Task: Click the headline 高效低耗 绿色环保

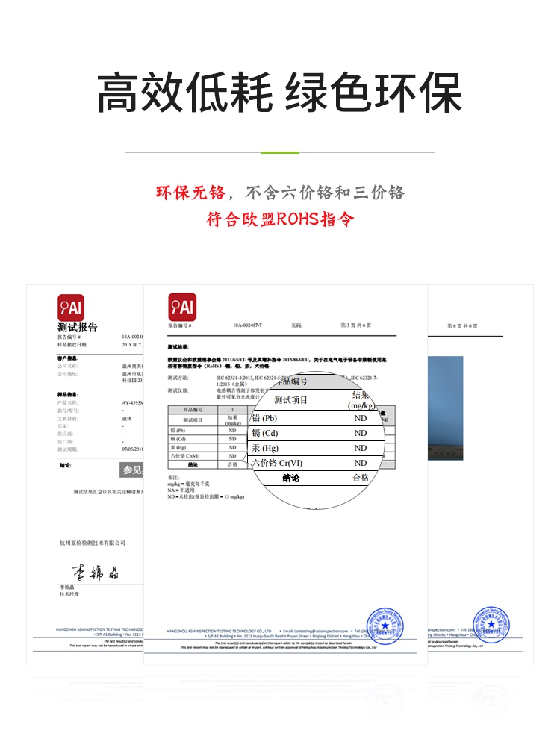Action: pos(279,93)
